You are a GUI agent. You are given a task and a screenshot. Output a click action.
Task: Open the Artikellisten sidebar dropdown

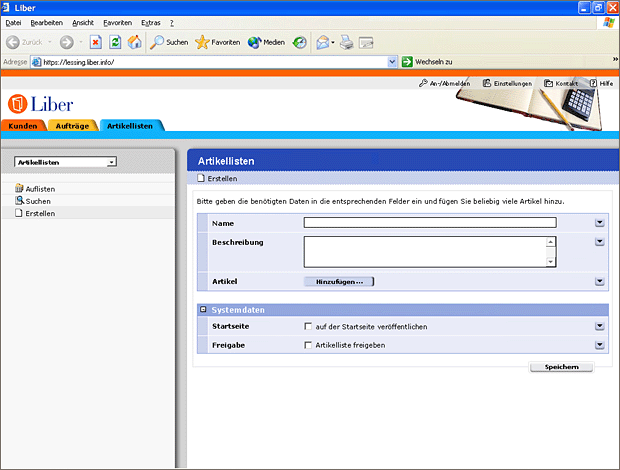click(66, 162)
